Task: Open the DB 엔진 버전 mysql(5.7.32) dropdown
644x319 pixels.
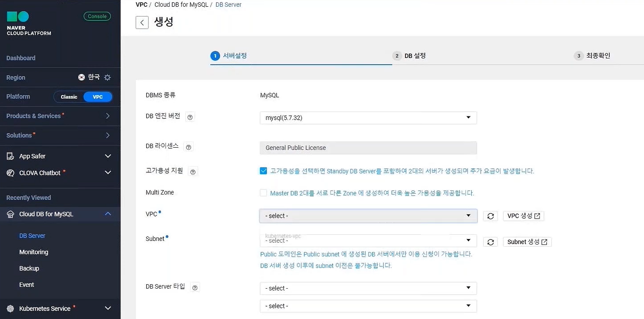Action: point(368,118)
